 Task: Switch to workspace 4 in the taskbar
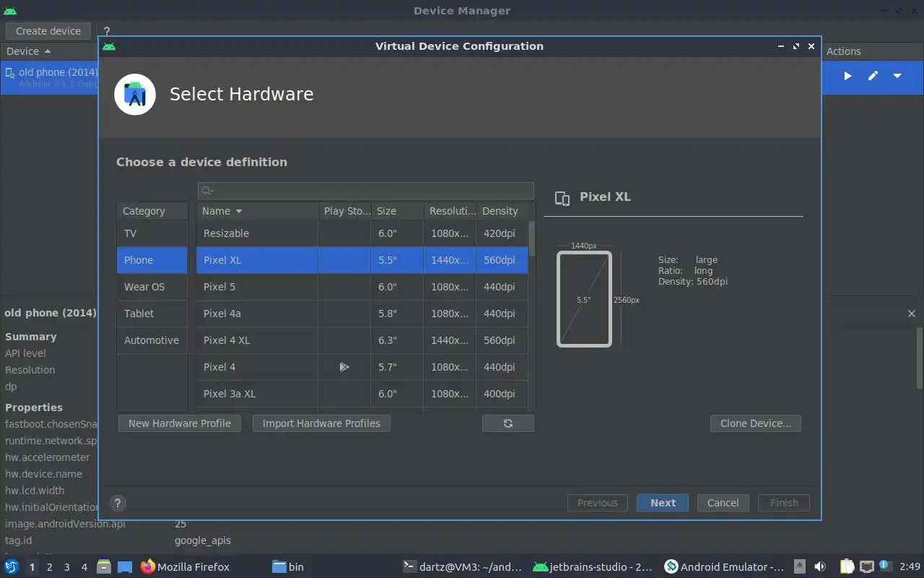pos(84,567)
